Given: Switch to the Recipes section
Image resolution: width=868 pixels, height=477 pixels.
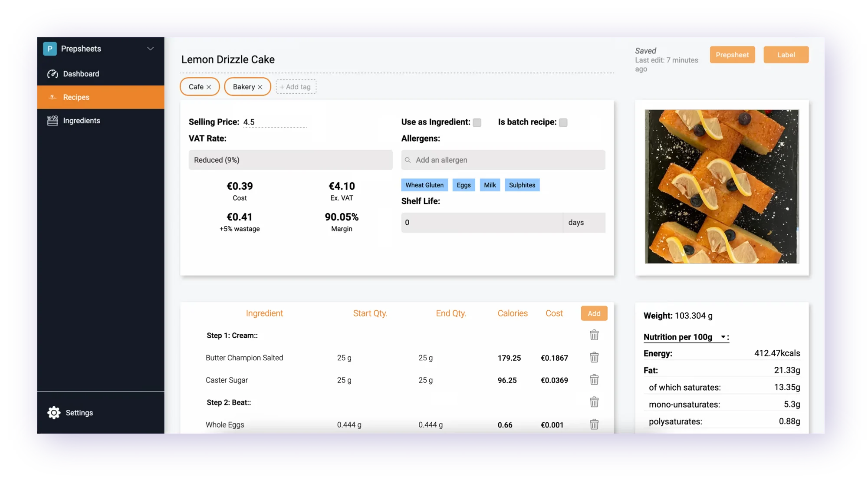Looking at the screenshot, I should pos(76,97).
